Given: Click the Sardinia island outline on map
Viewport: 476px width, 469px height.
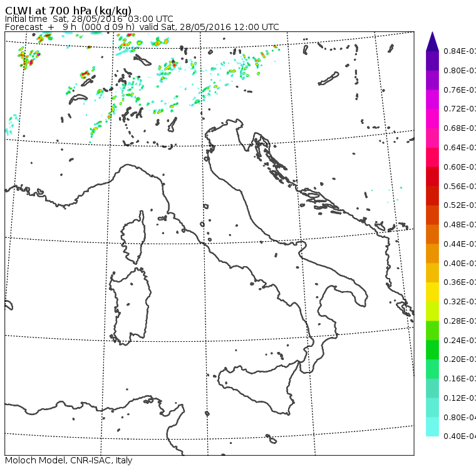Looking at the screenshot, I should [130, 307].
